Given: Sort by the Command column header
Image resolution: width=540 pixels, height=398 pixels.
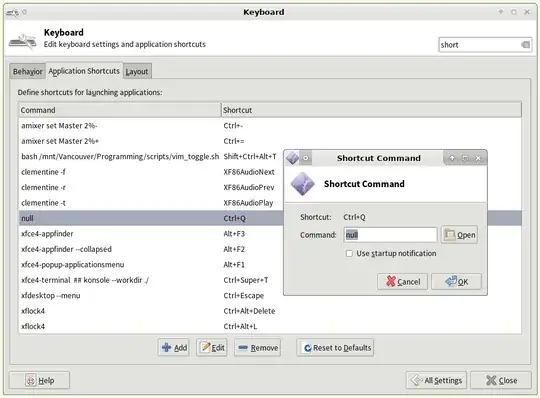Looking at the screenshot, I should click(120, 110).
